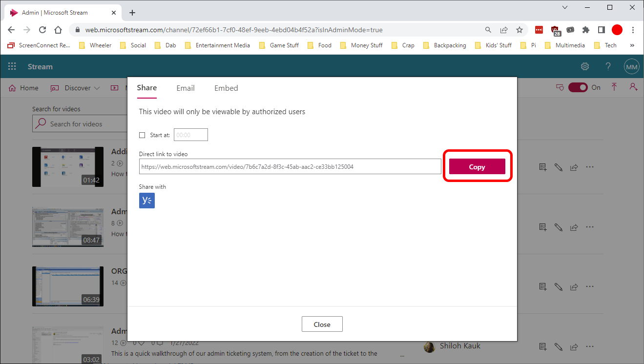Bookmark this page with star
Viewport: 644px width, 364px height.
click(x=519, y=30)
